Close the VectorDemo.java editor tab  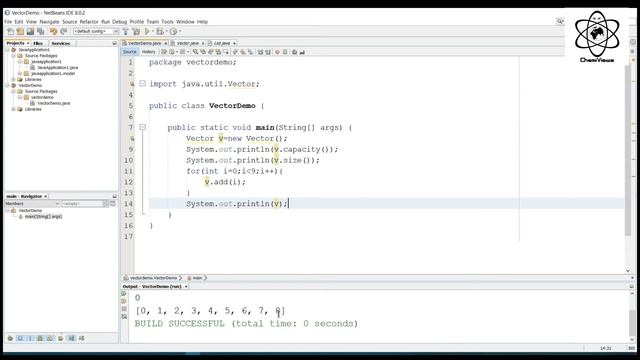coord(166,43)
